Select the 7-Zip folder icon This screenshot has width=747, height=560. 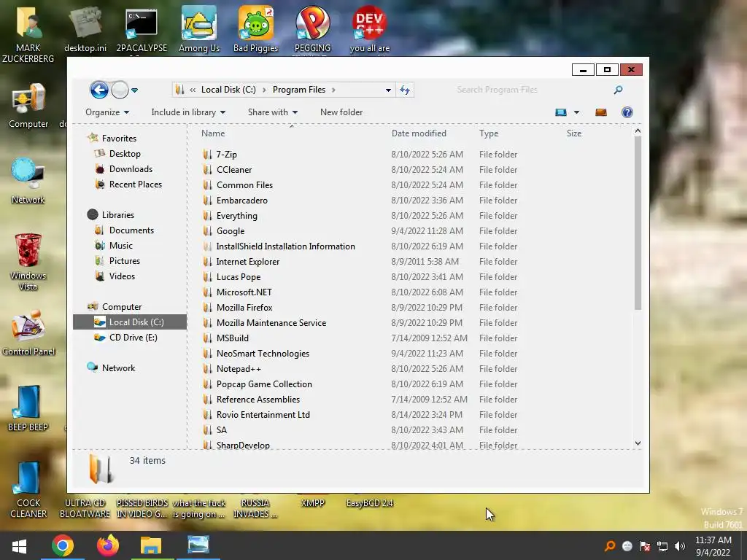tap(207, 155)
